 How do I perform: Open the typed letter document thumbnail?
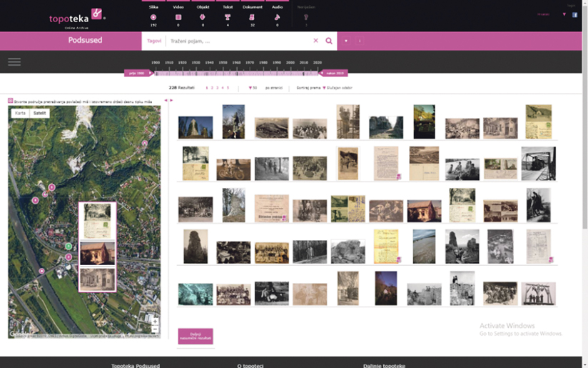[x=386, y=164]
